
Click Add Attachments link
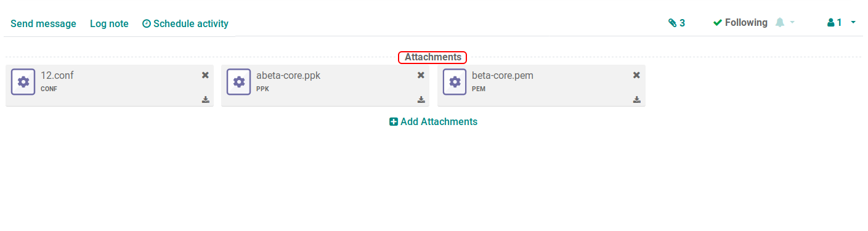[434, 121]
